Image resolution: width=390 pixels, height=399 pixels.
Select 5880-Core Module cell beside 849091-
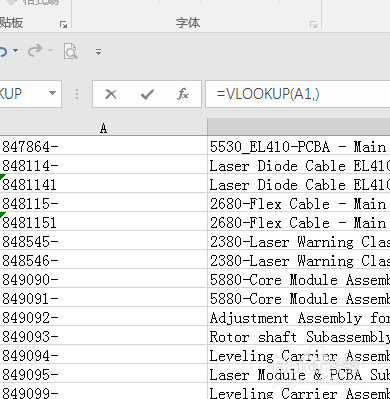point(299,297)
